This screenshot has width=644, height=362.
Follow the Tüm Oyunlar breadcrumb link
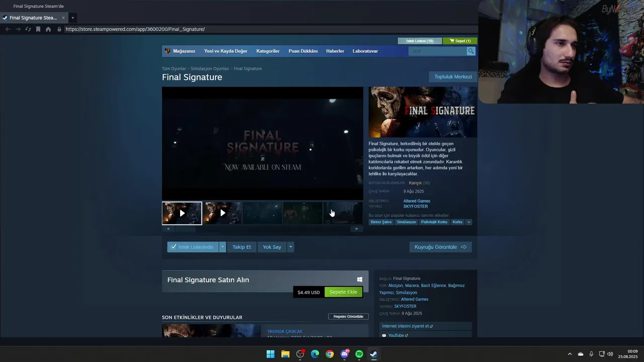pyautogui.click(x=174, y=68)
